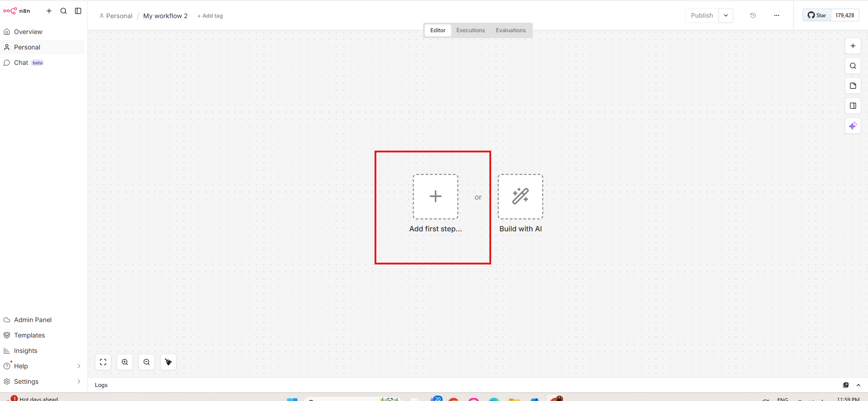868x401 pixels.
Task: Click the zoom to fit canvas icon
Action: coord(103,362)
